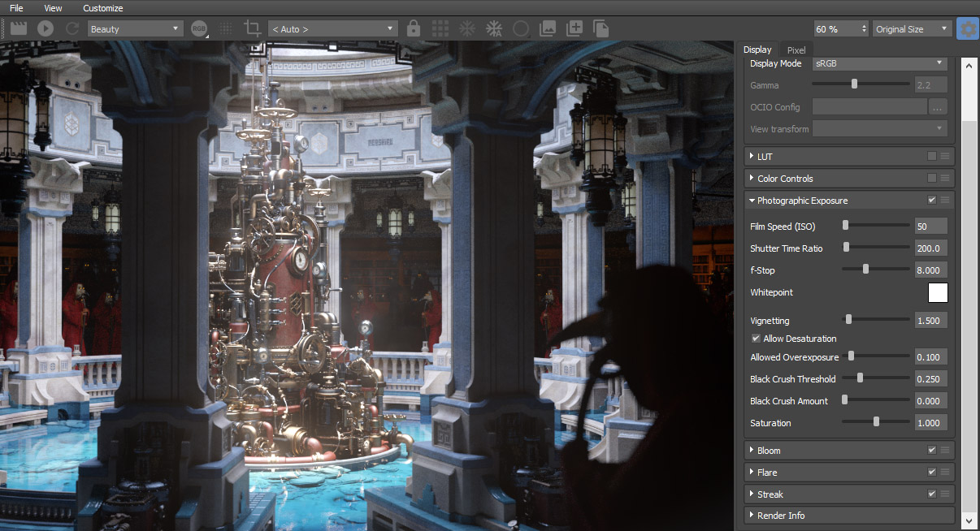Uncheck the Allow Desaturation checkbox
This screenshot has width=980, height=531.
(756, 339)
